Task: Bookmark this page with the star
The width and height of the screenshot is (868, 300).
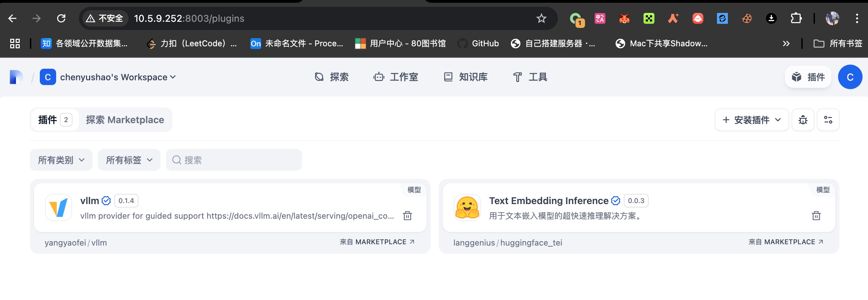Action: pyautogui.click(x=541, y=18)
